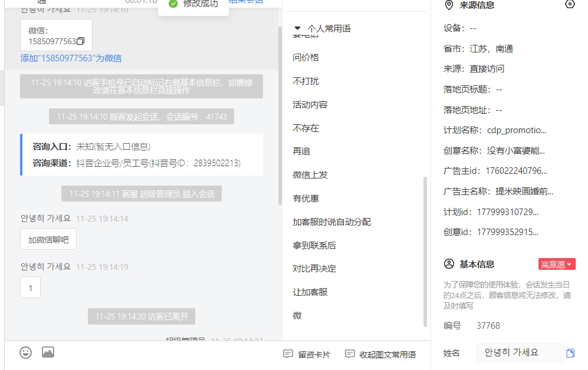Click 收起图文常用语 button
This screenshot has width=588, height=370.
tap(380, 354)
